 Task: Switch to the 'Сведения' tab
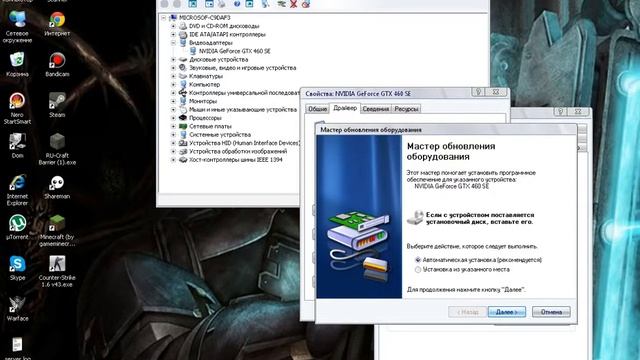376,109
